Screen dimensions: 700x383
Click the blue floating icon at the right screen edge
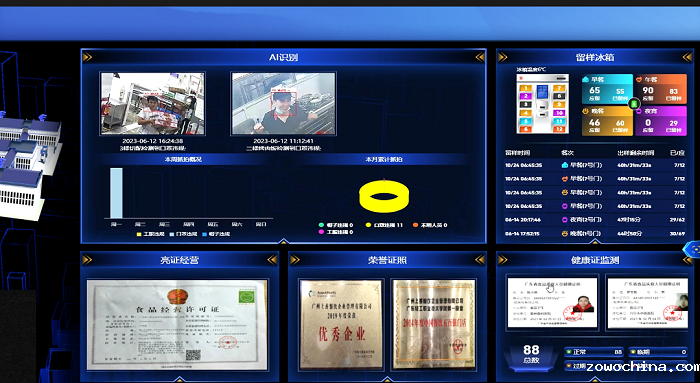coord(693,249)
